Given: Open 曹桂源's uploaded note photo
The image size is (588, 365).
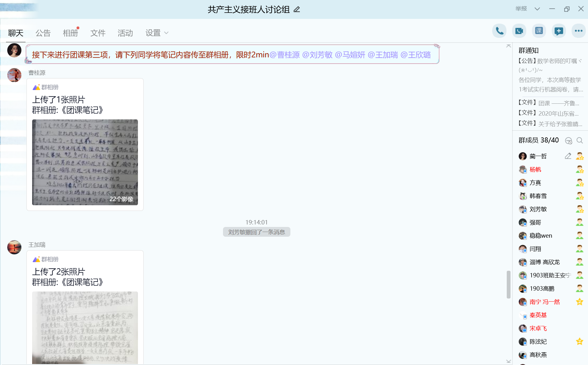Looking at the screenshot, I should pyautogui.click(x=85, y=162).
